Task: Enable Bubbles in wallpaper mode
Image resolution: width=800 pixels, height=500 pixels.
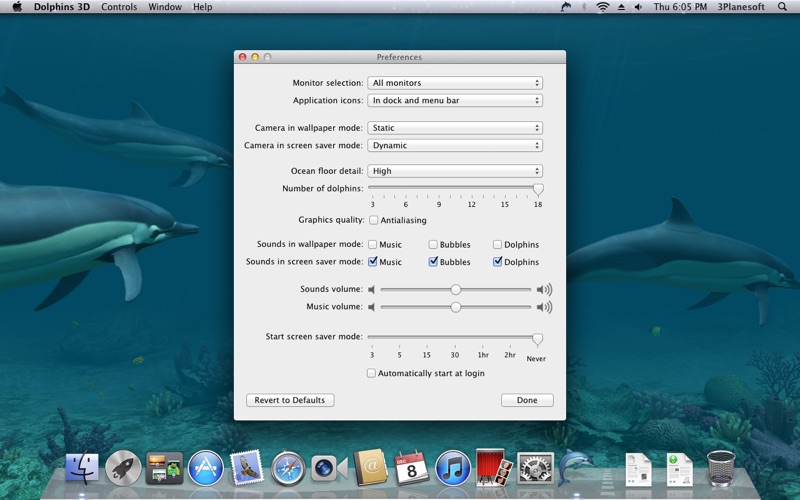Action: [433, 244]
